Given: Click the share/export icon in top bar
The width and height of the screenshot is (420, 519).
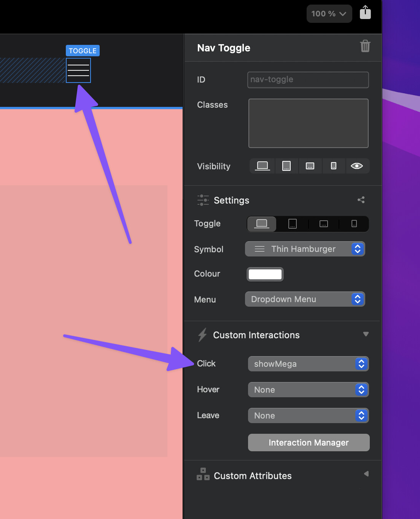Looking at the screenshot, I should 365,13.
